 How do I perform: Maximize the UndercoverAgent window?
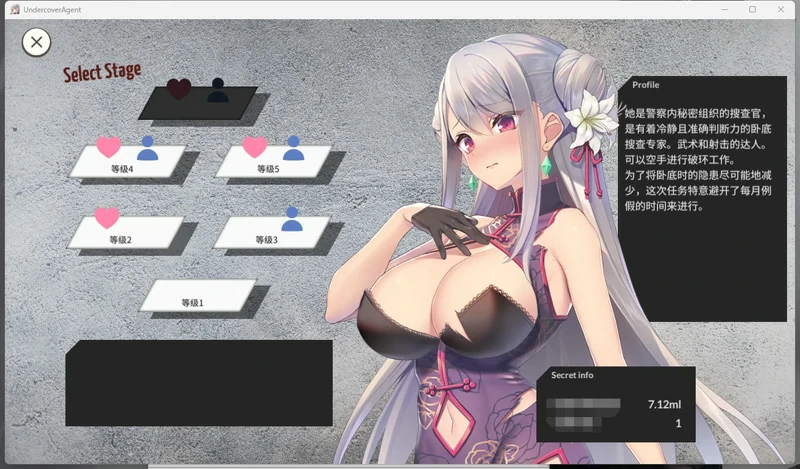[752, 9]
